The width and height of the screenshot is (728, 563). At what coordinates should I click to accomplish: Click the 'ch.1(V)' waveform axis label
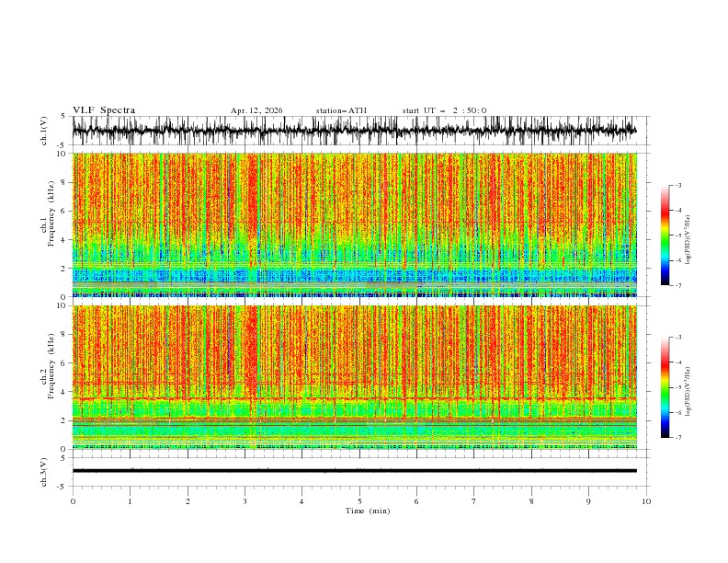click(x=44, y=131)
